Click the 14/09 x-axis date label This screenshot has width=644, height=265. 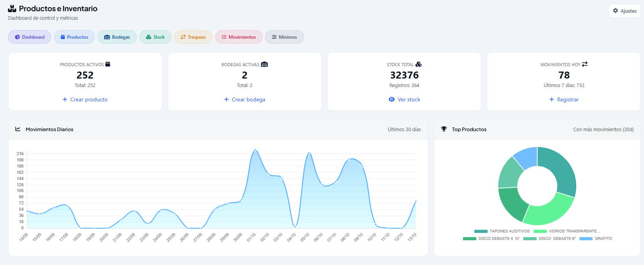tap(24, 237)
